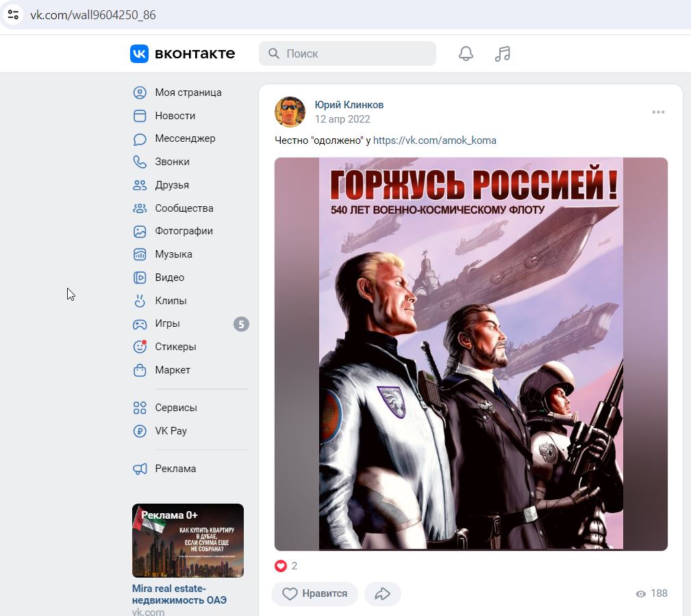Open the music note icon in header
Image resolution: width=691 pixels, height=616 pixels.
point(503,54)
